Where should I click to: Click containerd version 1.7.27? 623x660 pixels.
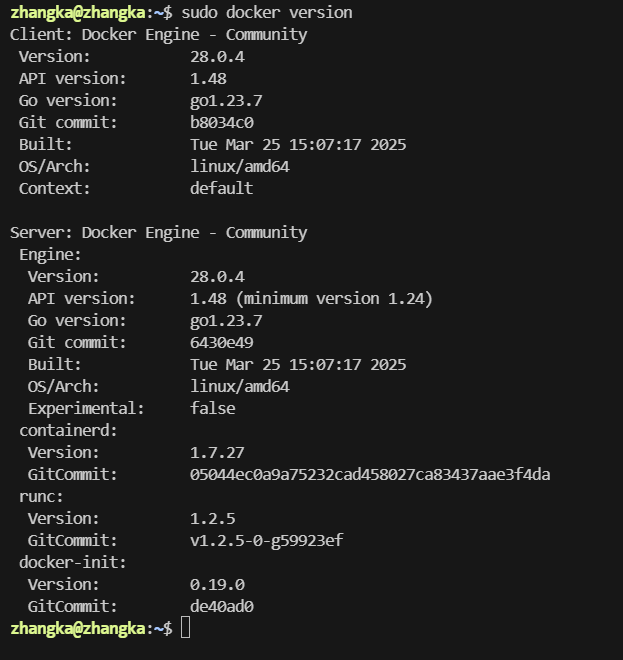(x=217, y=453)
